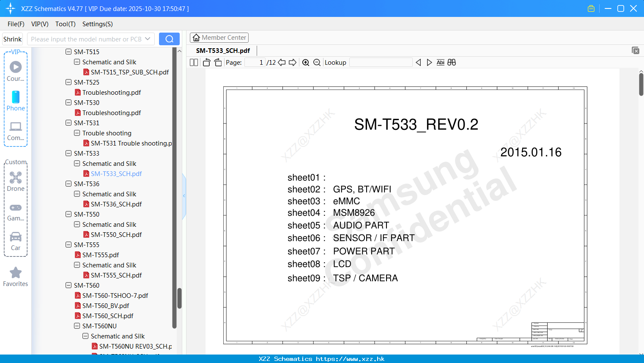Open the model number dropdown arrow
Image resolution: width=644 pixels, height=363 pixels.
click(148, 39)
